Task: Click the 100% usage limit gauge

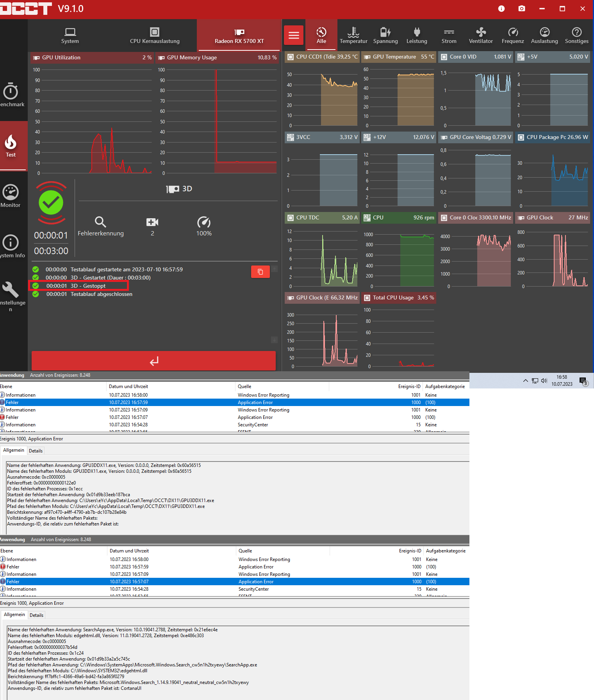Action: [x=204, y=226]
